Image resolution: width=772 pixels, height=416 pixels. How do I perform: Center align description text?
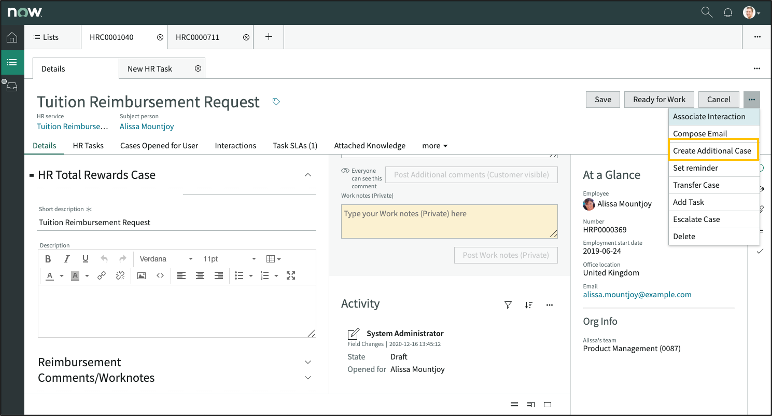(200, 276)
